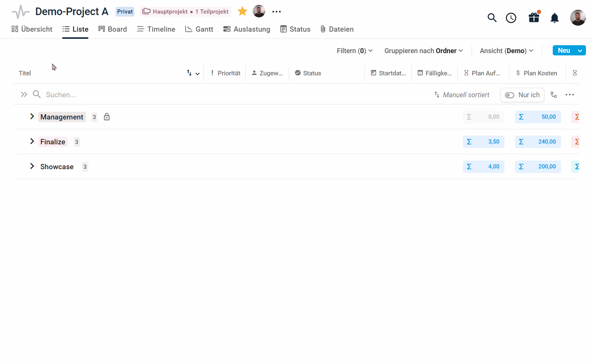Open the time tracking clock icon
The image size is (592, 364).
click(x=511, y=18)
